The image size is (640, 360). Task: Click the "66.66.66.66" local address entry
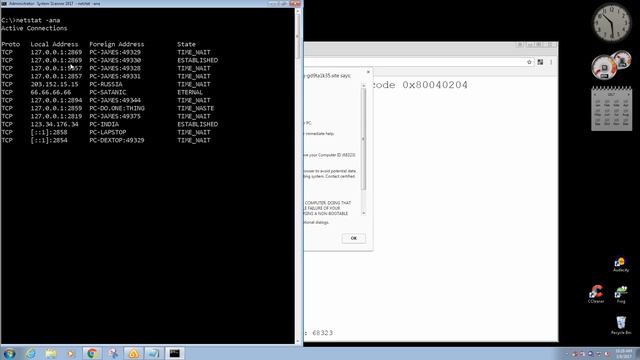point(51,92)
